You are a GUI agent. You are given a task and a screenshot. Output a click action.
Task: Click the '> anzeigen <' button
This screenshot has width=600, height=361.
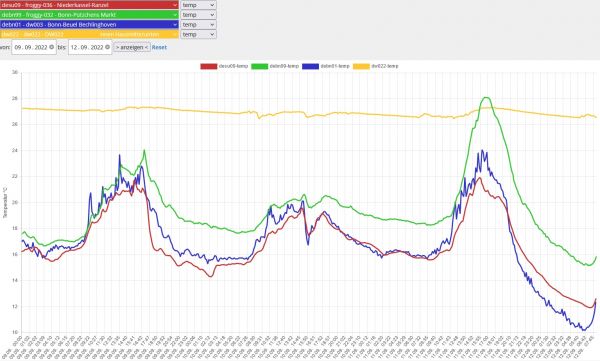[132, 47]
